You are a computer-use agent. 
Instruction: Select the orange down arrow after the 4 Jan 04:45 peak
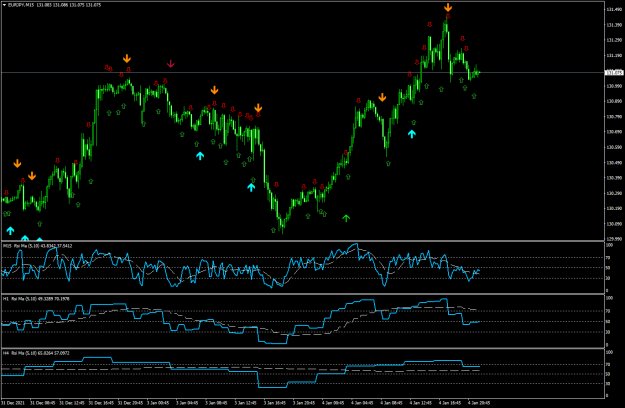(382, 97)
